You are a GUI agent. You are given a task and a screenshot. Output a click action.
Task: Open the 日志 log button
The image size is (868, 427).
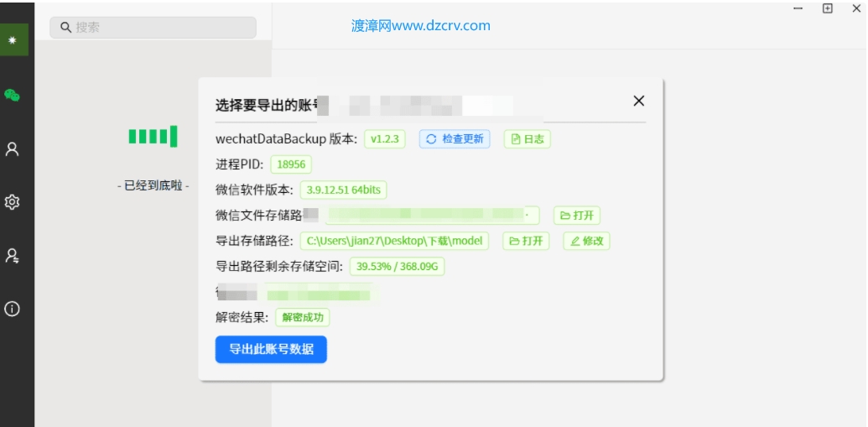point(527,139)
